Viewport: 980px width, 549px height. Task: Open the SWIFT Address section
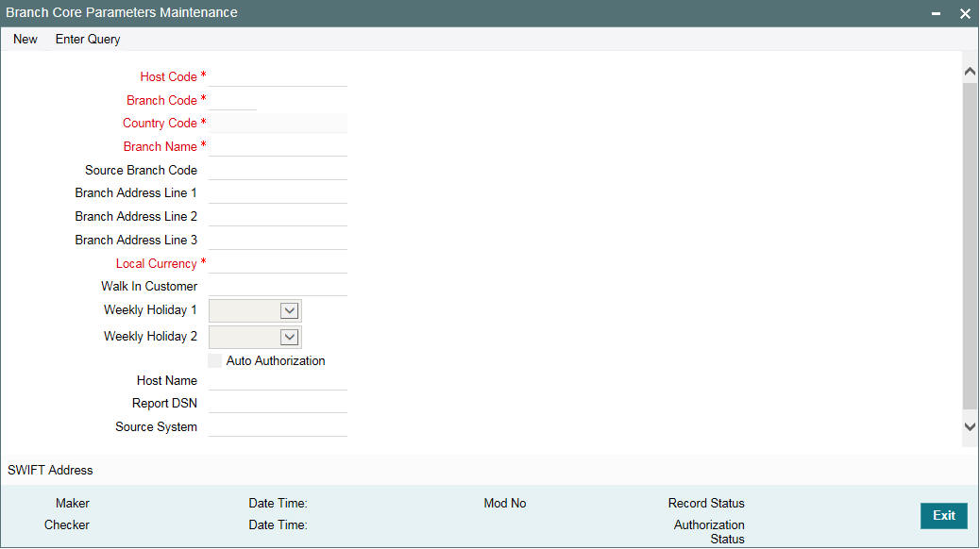tap(50, 471)
